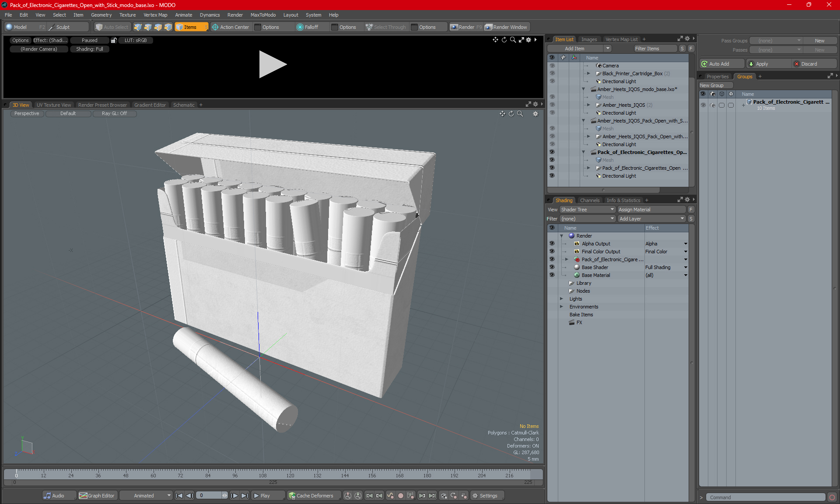
Task: Expand Amber_Heets_IQOS item
Action: [588, 105]
